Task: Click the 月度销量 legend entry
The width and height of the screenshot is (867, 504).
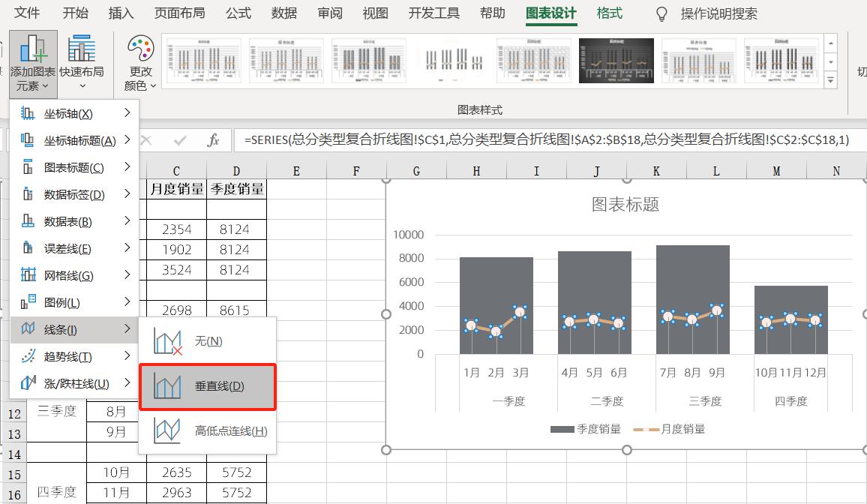Action: [x=669, y=429]
